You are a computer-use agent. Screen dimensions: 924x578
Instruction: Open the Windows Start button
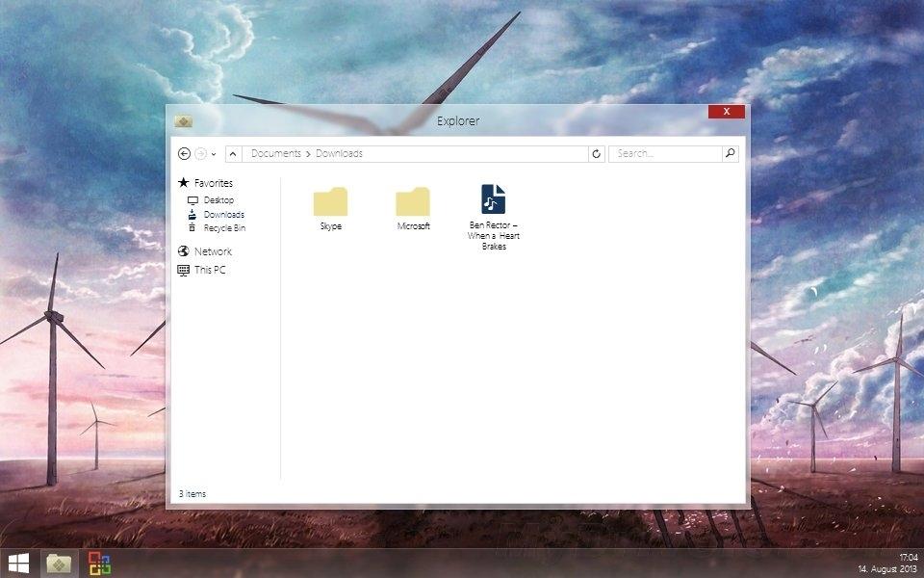click(17, 563)
